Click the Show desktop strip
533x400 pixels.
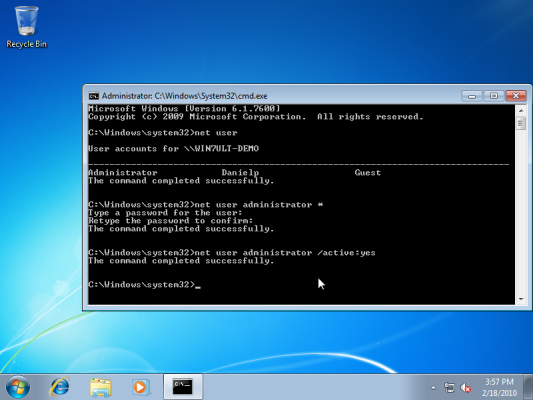[x=528, y=387]
